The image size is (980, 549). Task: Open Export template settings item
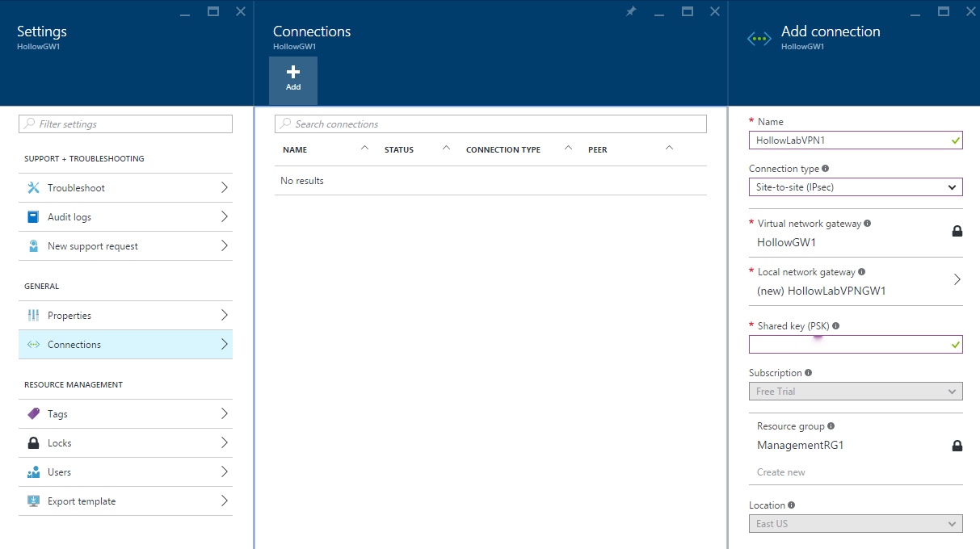point(125,501)
